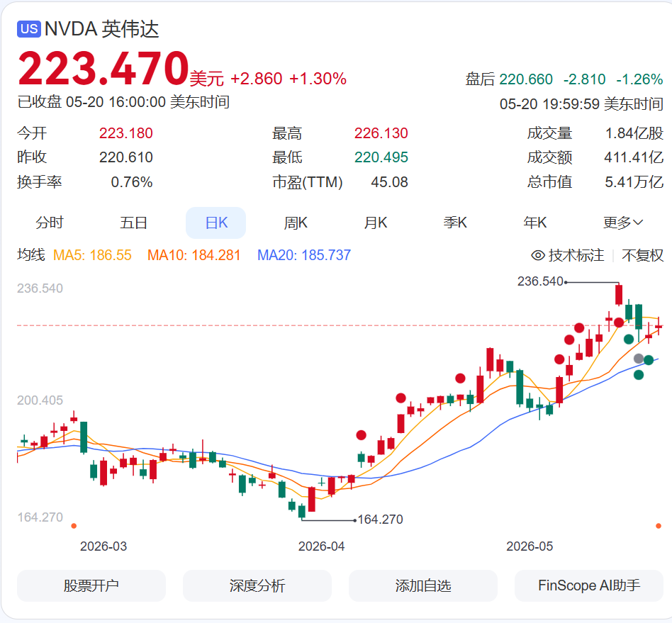672x623 pixels.
Task: Switch to the 年K tab
Action: 535,223
